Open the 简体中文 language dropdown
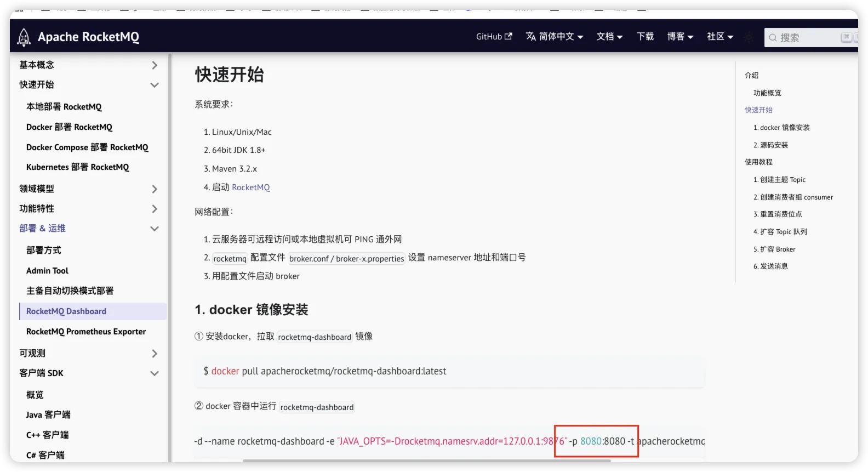Viewport: 868px width, 472px height. 555,36
